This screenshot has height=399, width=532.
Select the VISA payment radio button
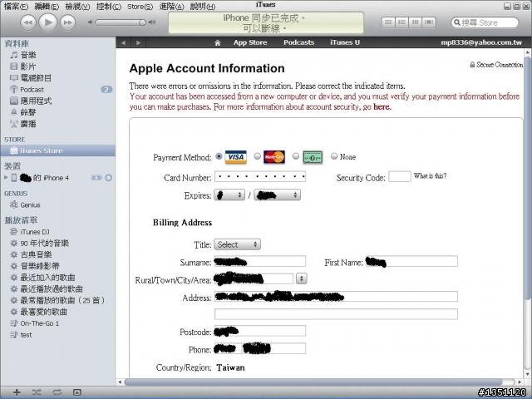(219, 156)
